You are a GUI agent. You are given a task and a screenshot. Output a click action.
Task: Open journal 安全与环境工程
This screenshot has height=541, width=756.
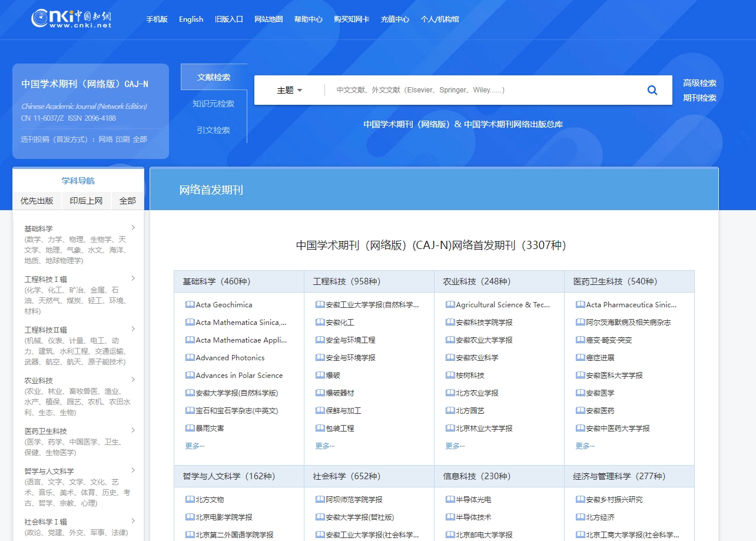pos(350,340)
